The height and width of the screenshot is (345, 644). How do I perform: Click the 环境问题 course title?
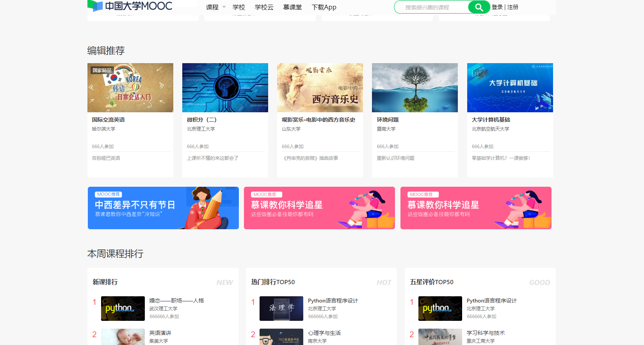point(388,120)
